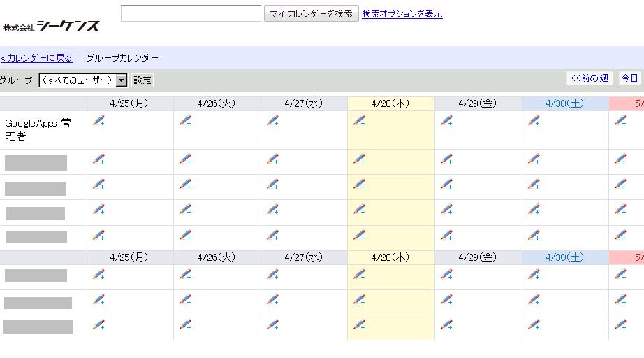The width and height of the screenshot is (644, 358).
Task: Click the 設定 button
Action: pos(142,80)
